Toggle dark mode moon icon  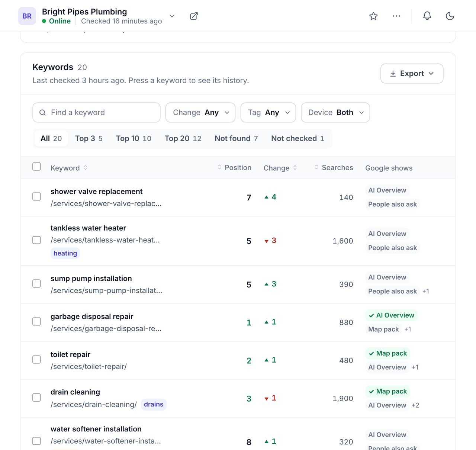coord(450,16)
